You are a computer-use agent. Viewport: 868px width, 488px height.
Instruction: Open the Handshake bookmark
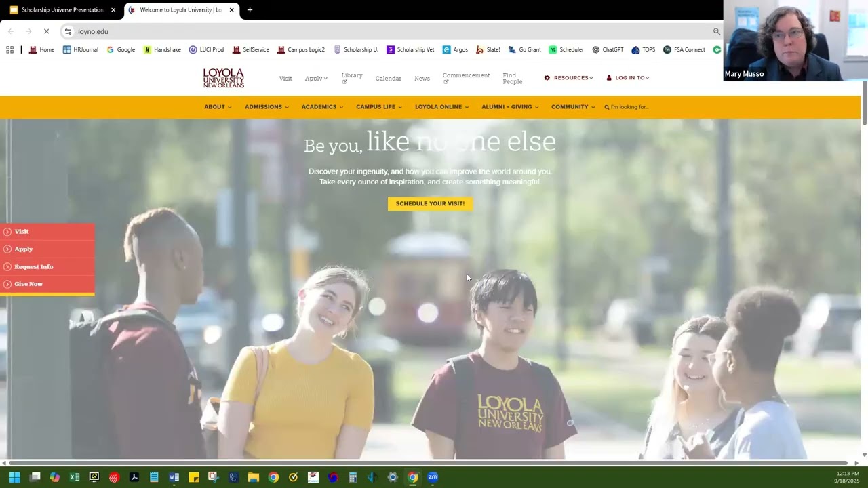tap(162, 49)
